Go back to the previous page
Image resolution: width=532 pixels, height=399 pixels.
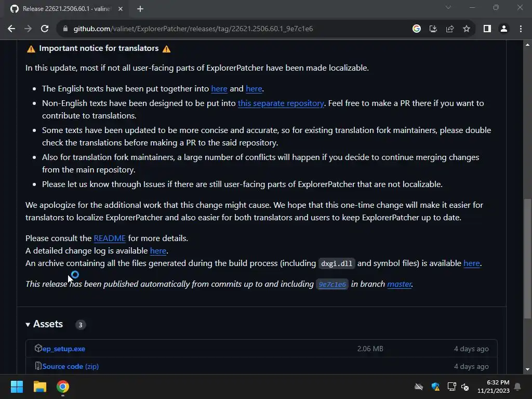click(11, 29)
